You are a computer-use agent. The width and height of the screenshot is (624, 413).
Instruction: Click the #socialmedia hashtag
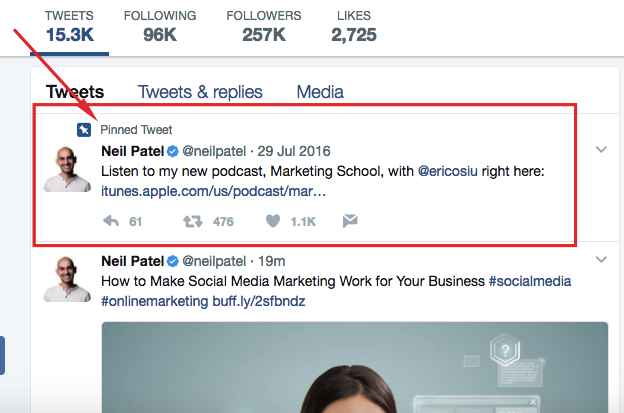click(530, 281)
